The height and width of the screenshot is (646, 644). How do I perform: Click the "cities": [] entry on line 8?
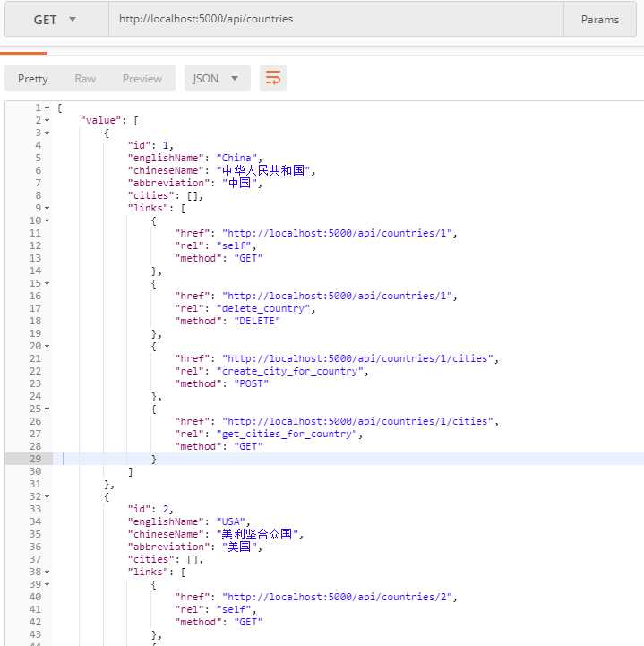(166, 195)
